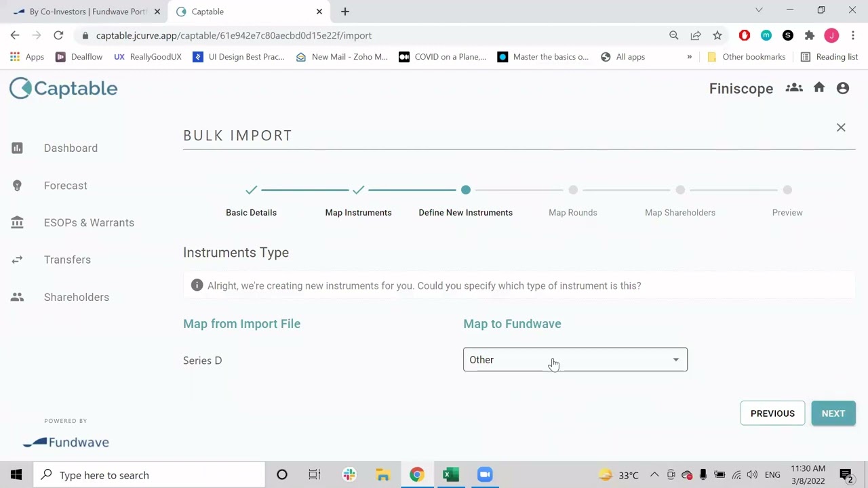Open the taskbar notification center icon

(x=846, y=475)
